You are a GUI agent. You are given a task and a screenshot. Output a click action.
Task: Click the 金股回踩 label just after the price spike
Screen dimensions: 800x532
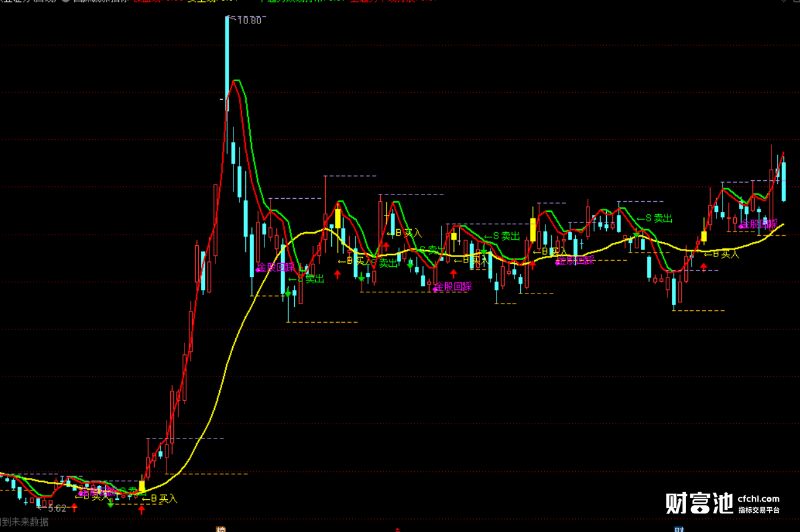click(276, 268)
